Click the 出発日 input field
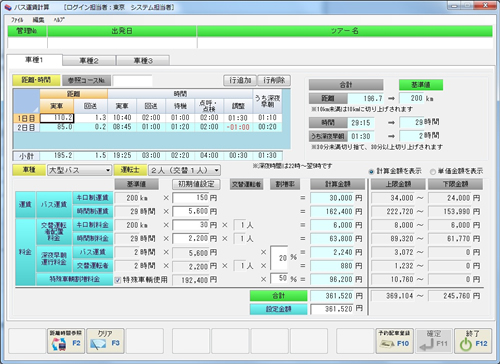500x364 pixels. pyautogui.click(x=122, y=43)
